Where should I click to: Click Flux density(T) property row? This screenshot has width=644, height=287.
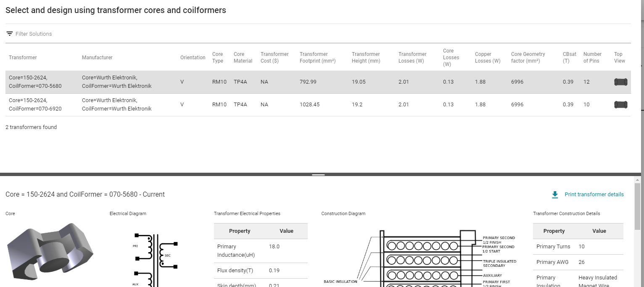click(261, 271)
